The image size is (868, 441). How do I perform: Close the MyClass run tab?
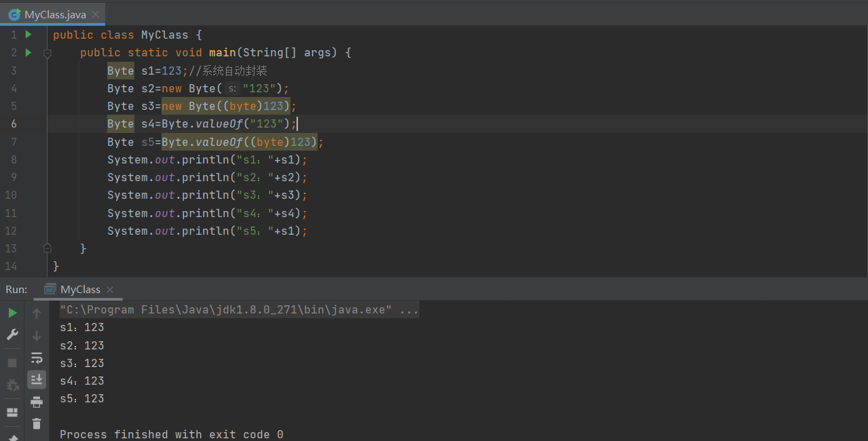(110, 290)
